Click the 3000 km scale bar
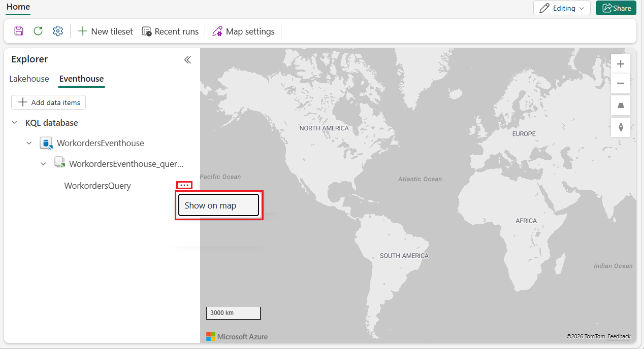 pos(233,313)
